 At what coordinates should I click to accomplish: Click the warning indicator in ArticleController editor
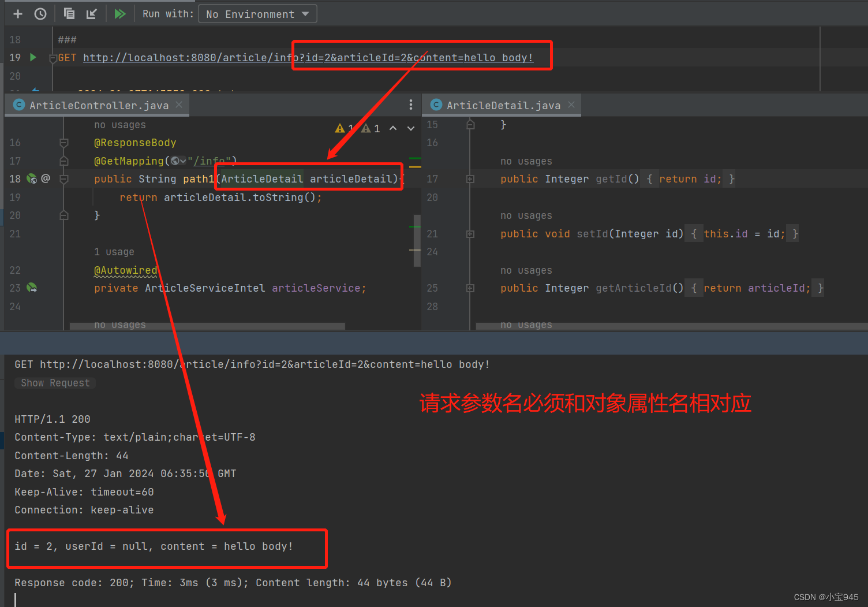click(x=343, y=128)
